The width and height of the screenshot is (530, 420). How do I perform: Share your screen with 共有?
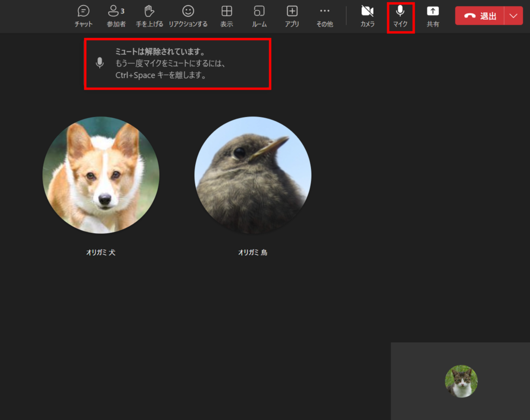pos(433,16)
